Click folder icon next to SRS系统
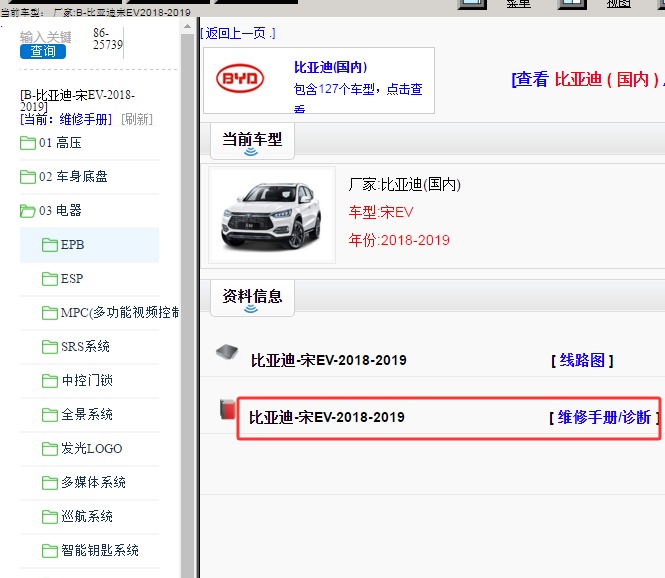The width and height of the screenshot is (665, 578). (50, 346)
